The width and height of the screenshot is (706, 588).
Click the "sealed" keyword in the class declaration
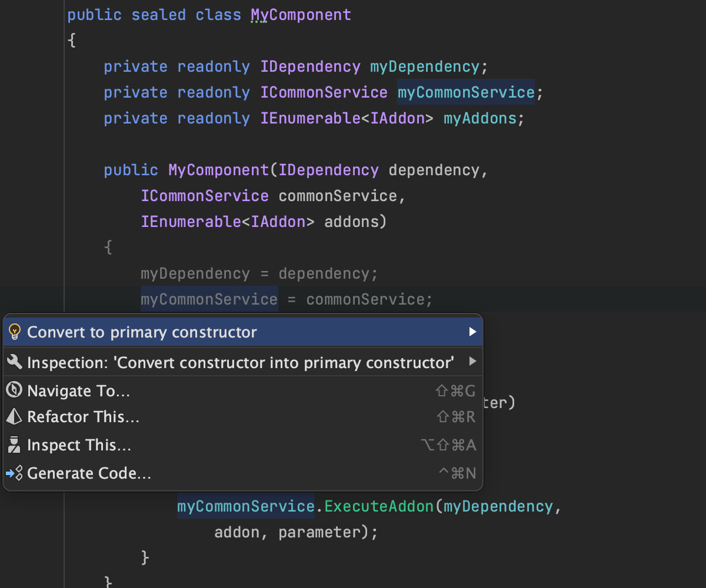coord(158,15)
